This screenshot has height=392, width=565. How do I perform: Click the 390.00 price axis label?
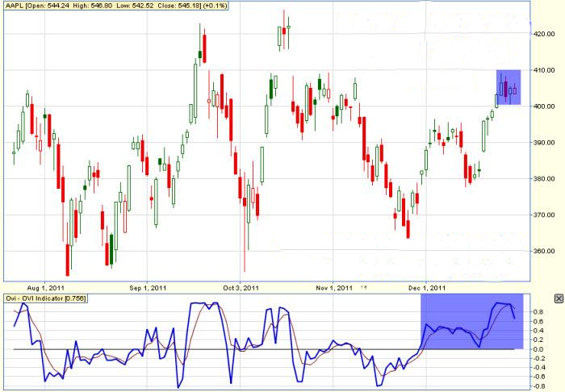coord(545,143)
